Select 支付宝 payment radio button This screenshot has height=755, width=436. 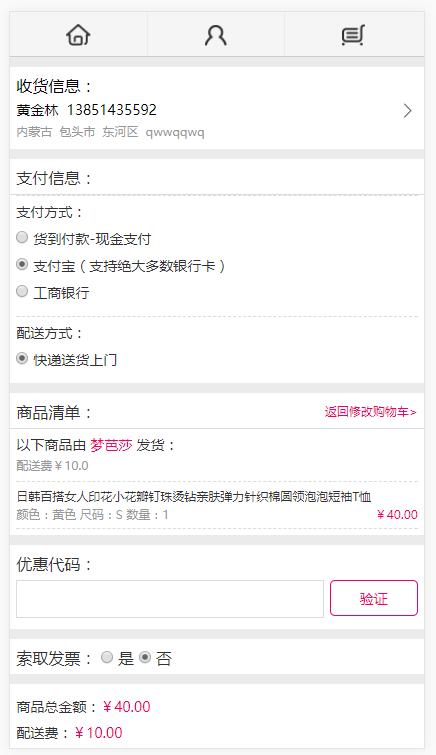pos(22,264)
